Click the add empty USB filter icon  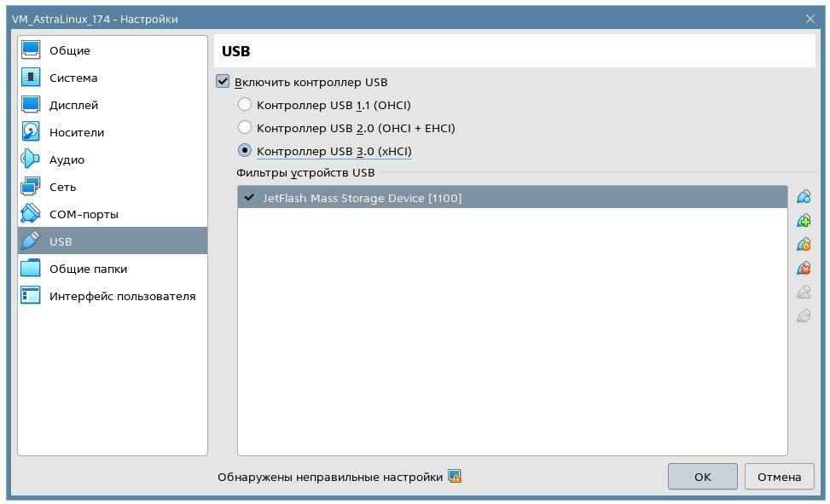click(x=803, y=197)
